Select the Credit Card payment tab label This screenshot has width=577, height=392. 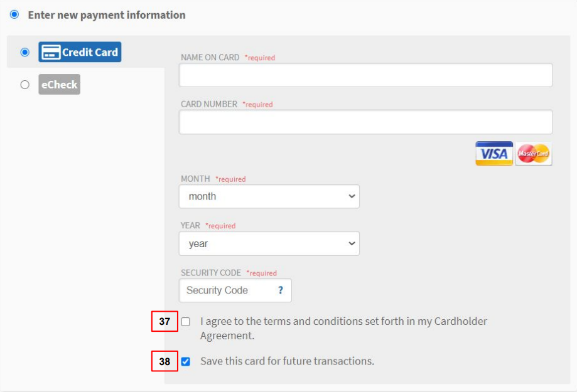[x=90, y=52]
